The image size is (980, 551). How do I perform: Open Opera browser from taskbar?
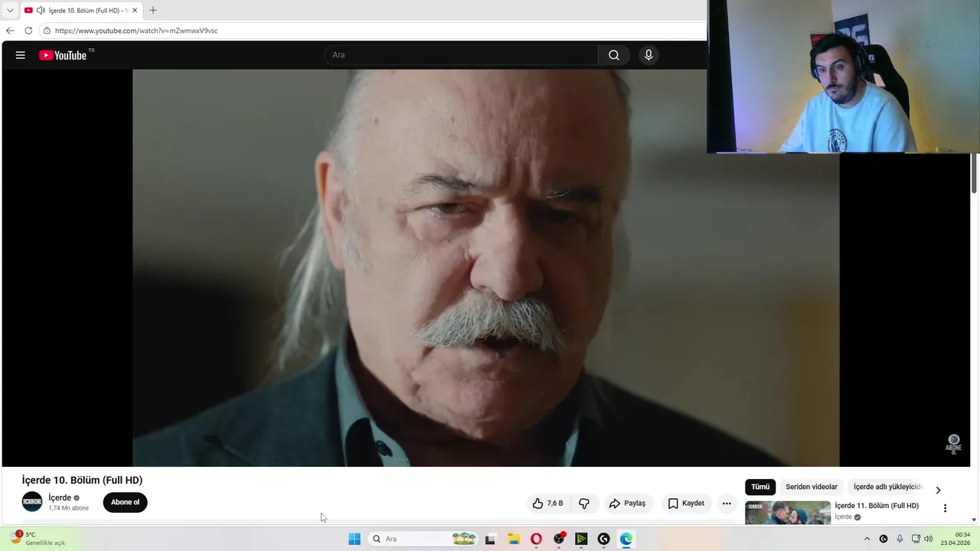click(536, 539)
